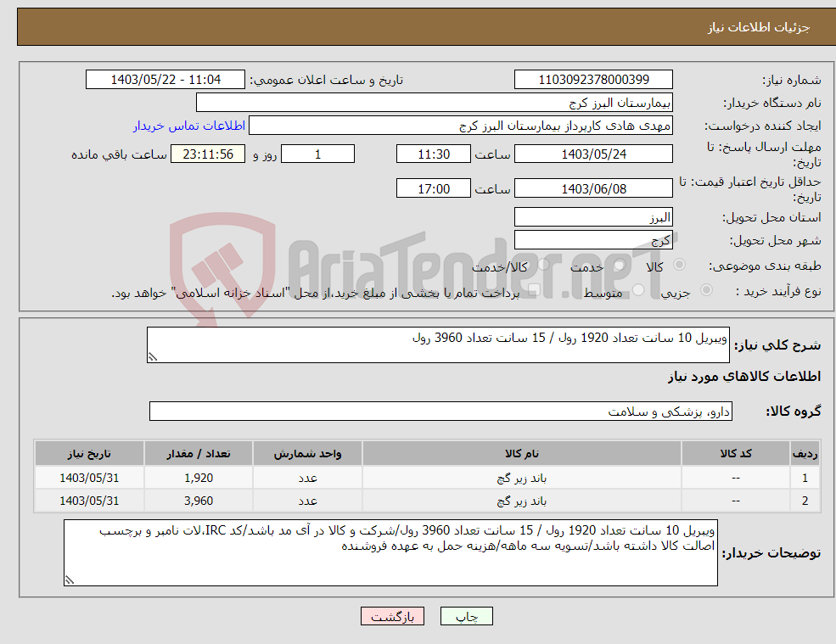
Task: Click the announcement date field 1403/05/22 - 11:04
Action: click(166, 80)
